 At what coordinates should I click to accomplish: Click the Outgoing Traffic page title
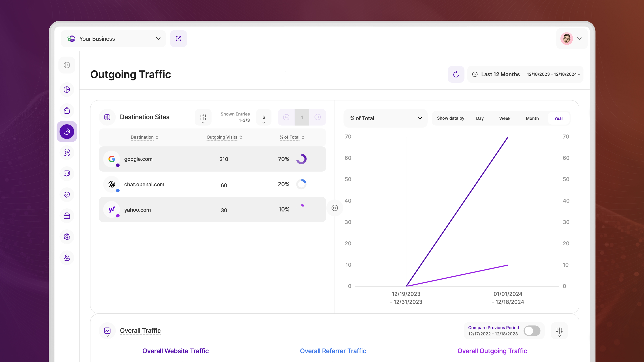coord(130,74)
